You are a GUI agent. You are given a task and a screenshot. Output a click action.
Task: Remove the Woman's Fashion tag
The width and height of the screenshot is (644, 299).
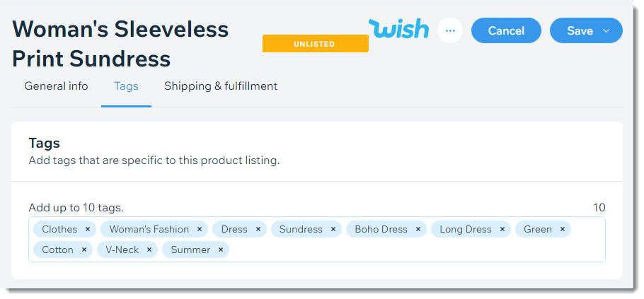tap(200, 229)
